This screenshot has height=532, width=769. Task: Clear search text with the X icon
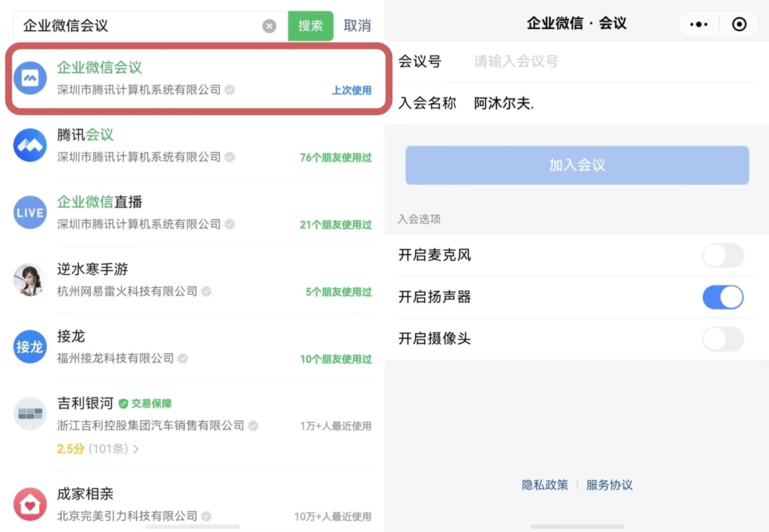270,26
